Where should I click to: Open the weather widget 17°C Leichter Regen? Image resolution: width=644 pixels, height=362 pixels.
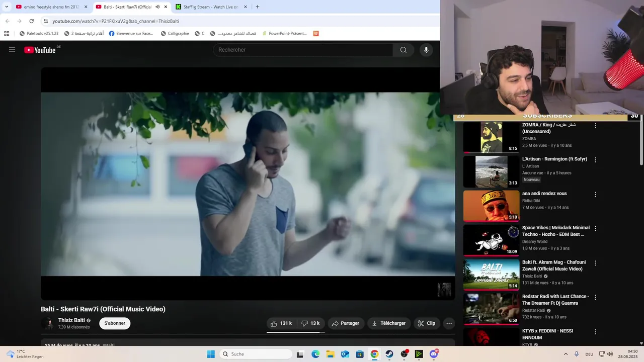tap(25, 354)
